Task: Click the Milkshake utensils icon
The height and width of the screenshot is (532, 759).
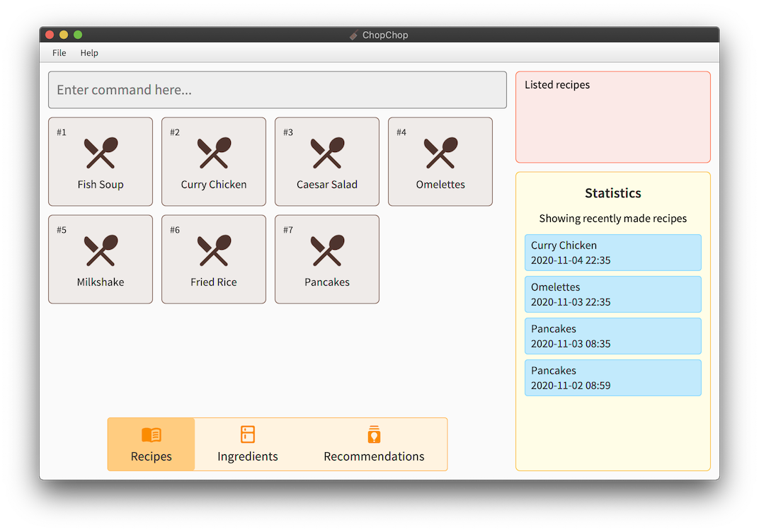Action: coord(101,250)
